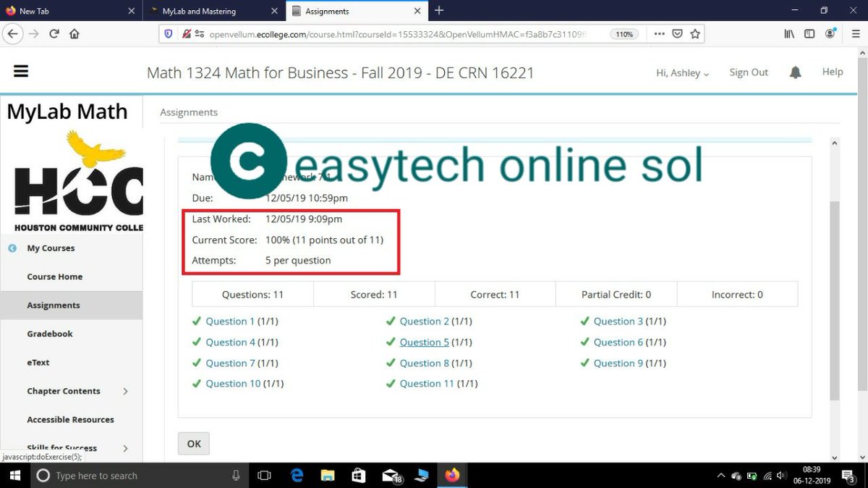Open Question 4 link
Screen dimensions: 868x488
tap(230, 342)
